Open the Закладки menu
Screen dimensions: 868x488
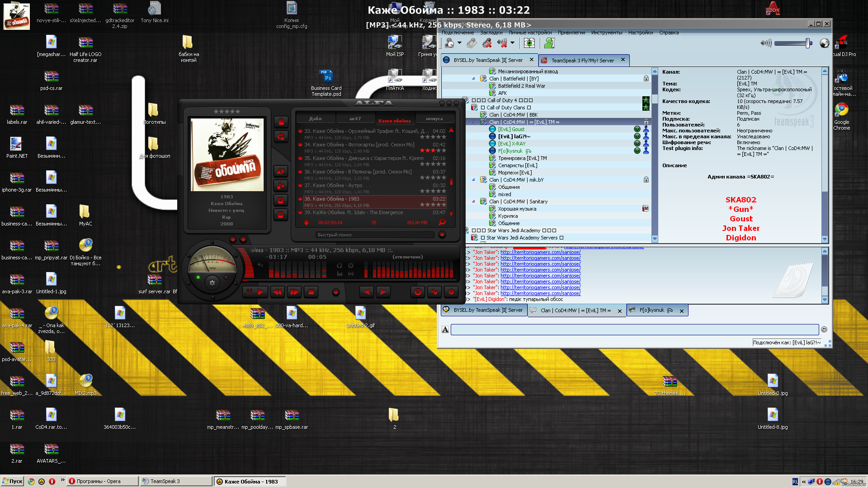(x=491, y=33)
